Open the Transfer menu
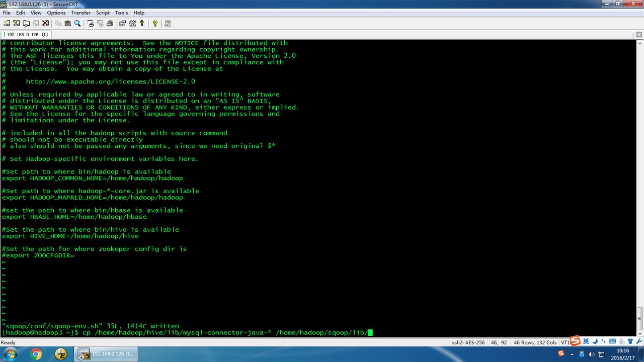The height and width of the screenshot is (362, 644). [80, 13]
